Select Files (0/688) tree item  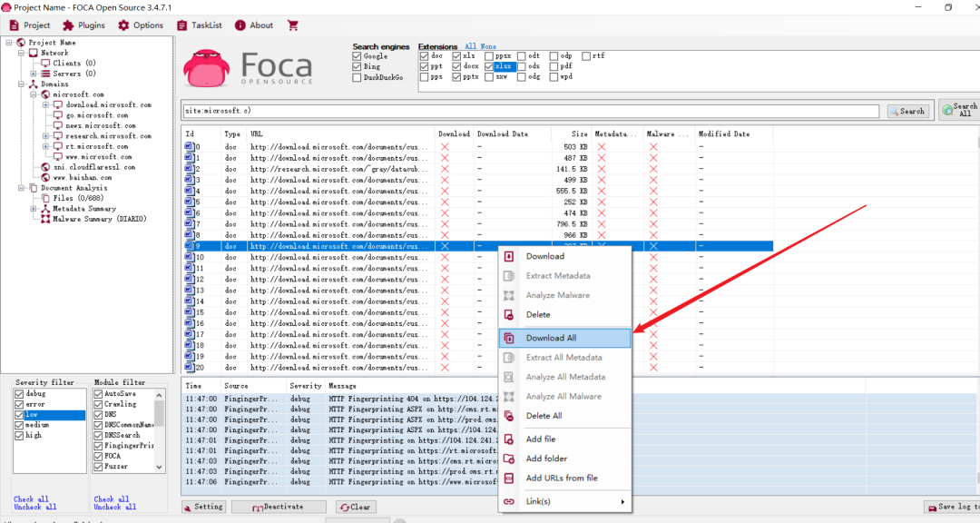pyautogui.click(x=78, y=198)
